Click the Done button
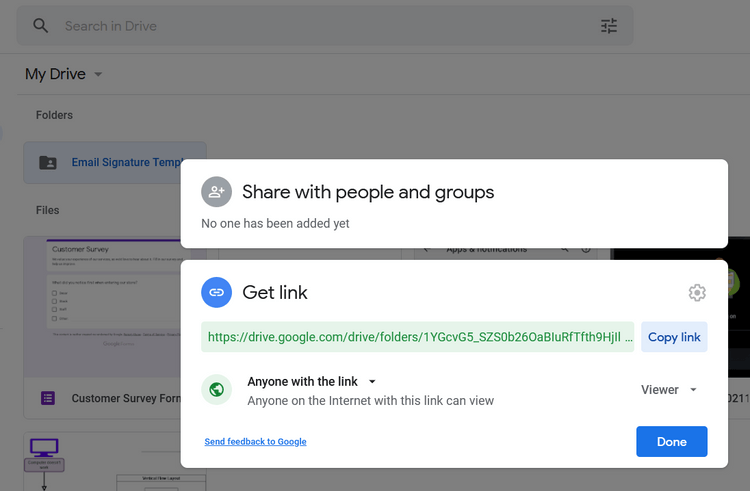This screenshot has width=750, height=491. [671, 442]
